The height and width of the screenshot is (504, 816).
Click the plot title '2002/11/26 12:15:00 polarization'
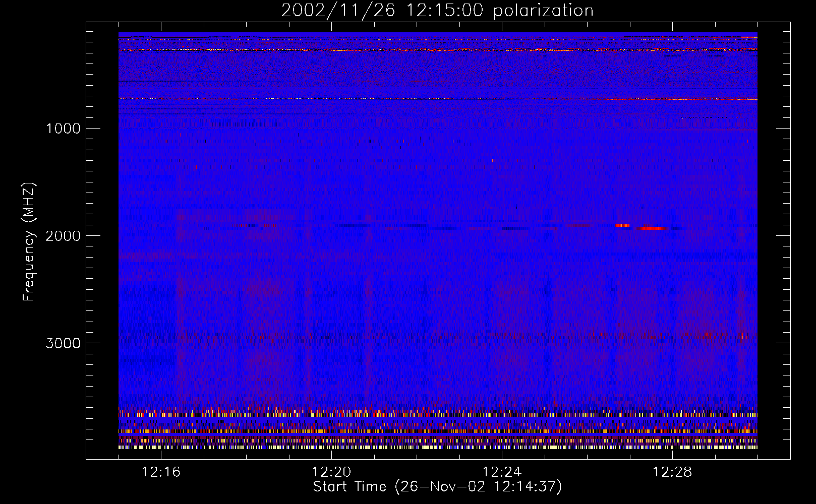[437, 11]
